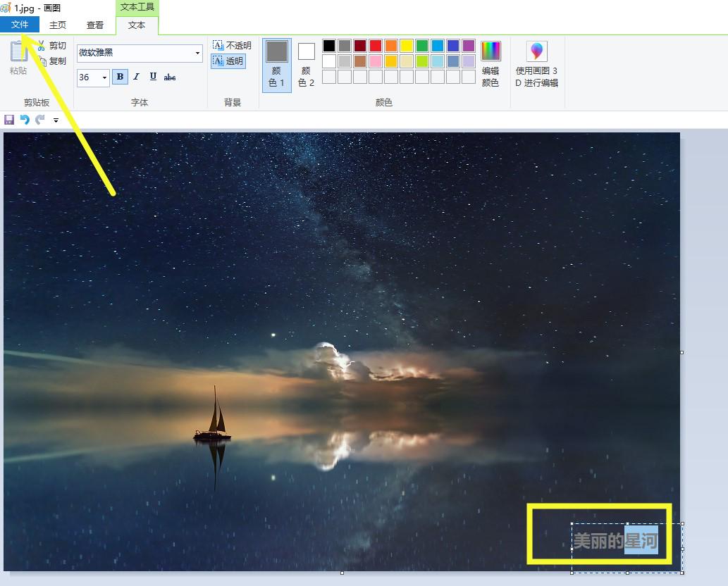Pick the bright red color swatch
The height and width of the screenshot is (586, 728).
tap(376, 46)
